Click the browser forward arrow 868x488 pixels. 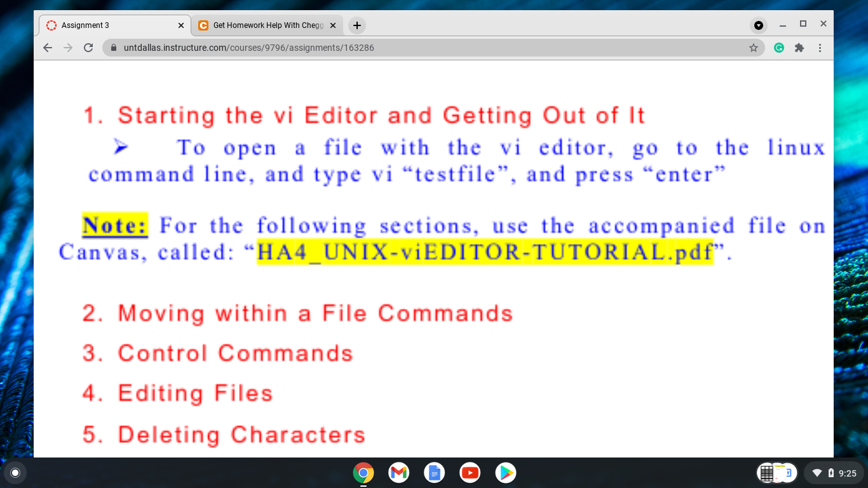(68, 48)
